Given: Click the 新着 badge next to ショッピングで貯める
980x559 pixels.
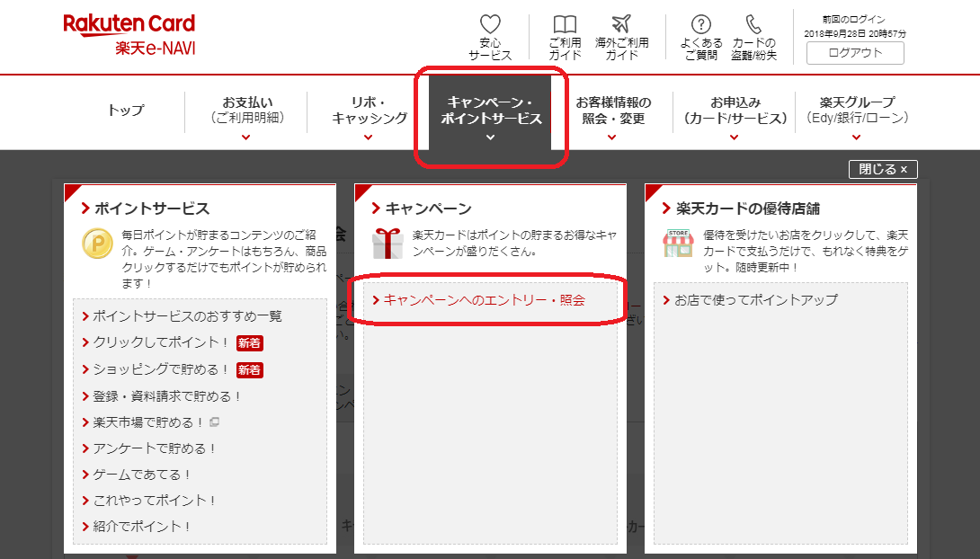Looking at the screenshot, I should 249,369.
